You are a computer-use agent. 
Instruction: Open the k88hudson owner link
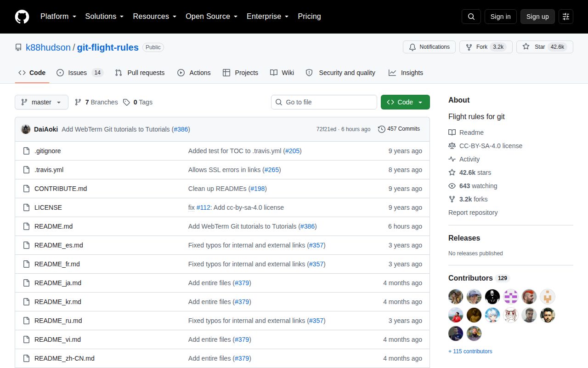pyautogui.click(x=48, y=47)
